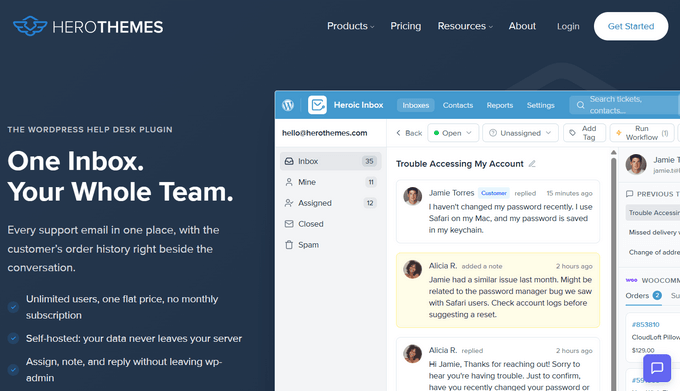The height and width of the screenshot is (391, 680).
Task: Expand the Resources menu
Action: 465,26
